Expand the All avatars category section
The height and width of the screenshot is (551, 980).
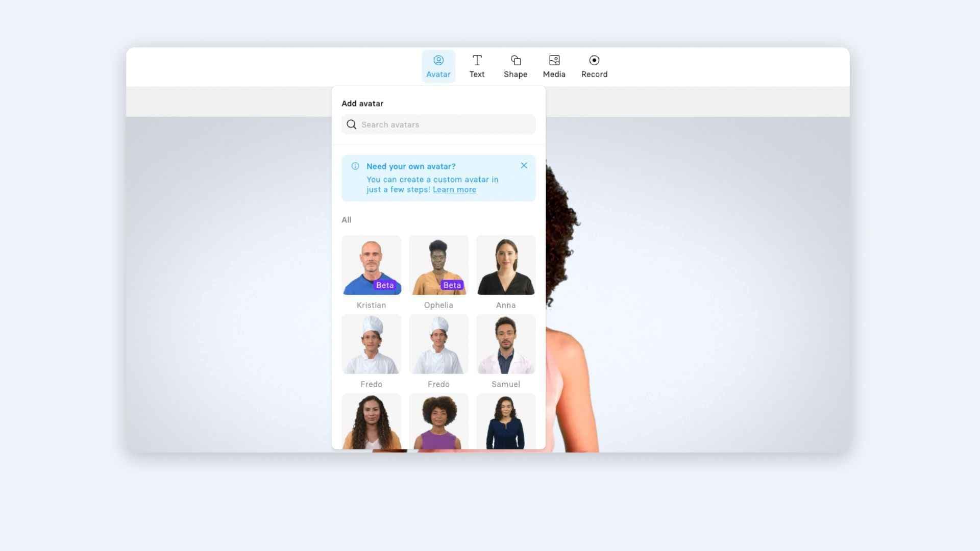(x=346, y=219)
